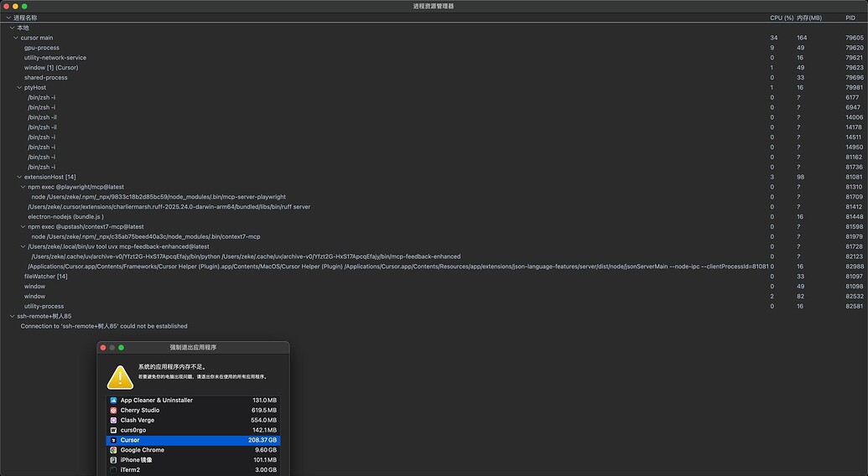Click the curs0rgo app icon

pyautogui.click(x=113, y=430)
